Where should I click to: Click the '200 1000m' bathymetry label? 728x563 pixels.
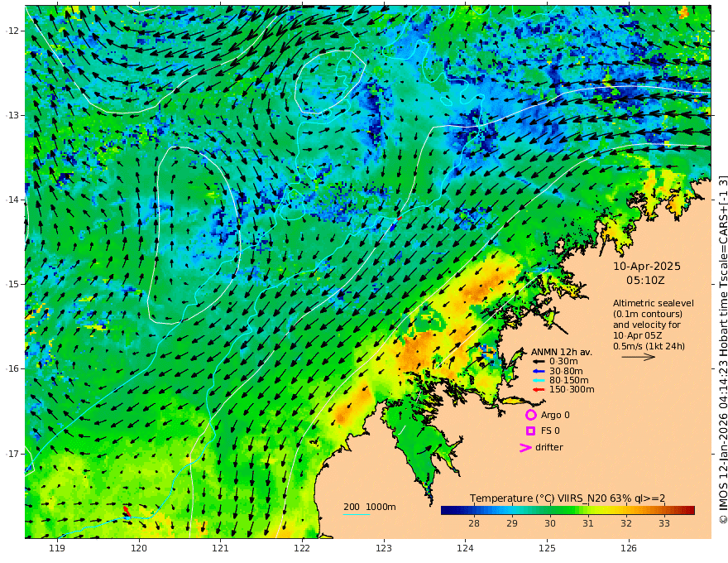[x=370, y=507]
